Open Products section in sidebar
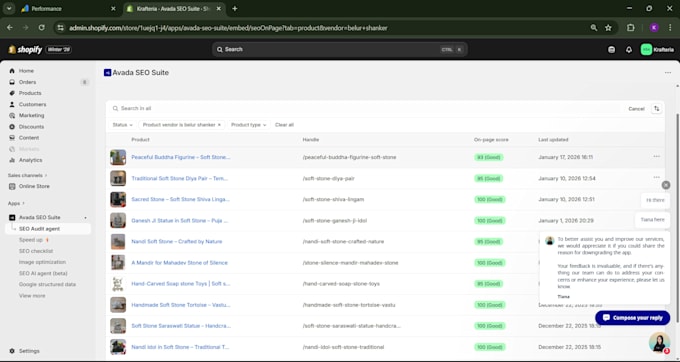 [x=30, y=93]
